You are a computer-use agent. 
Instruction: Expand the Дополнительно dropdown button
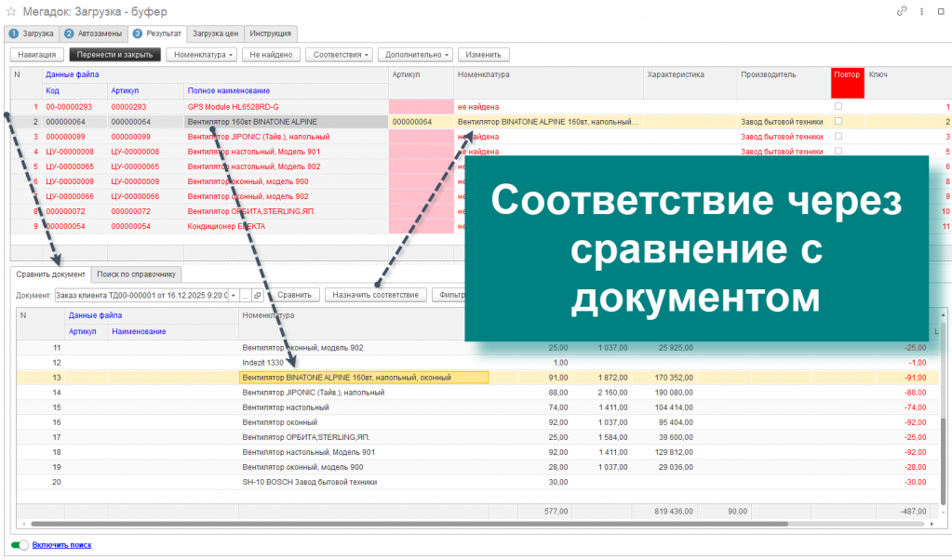click(415, 55)
